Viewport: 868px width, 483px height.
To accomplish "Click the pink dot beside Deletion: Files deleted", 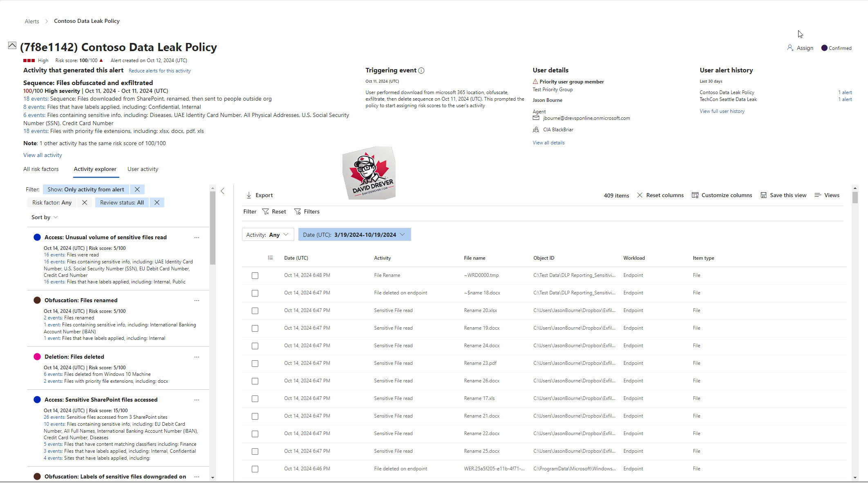I will (x=37, y=357).
